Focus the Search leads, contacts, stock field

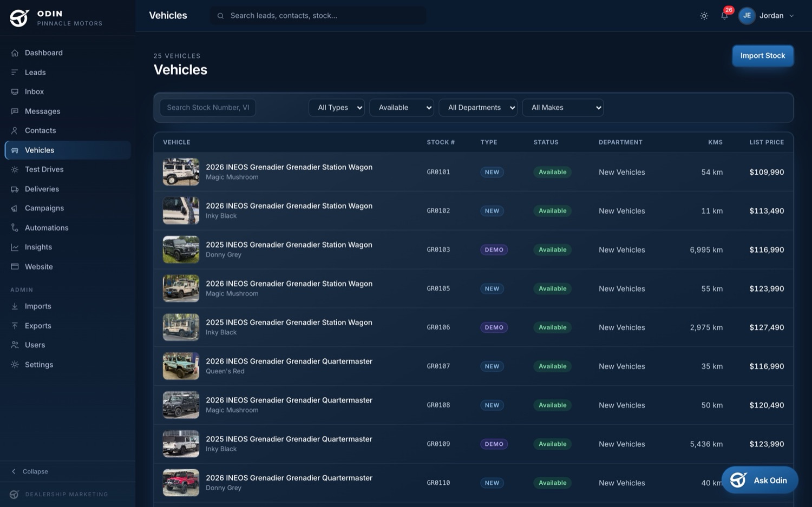(318, 16)
